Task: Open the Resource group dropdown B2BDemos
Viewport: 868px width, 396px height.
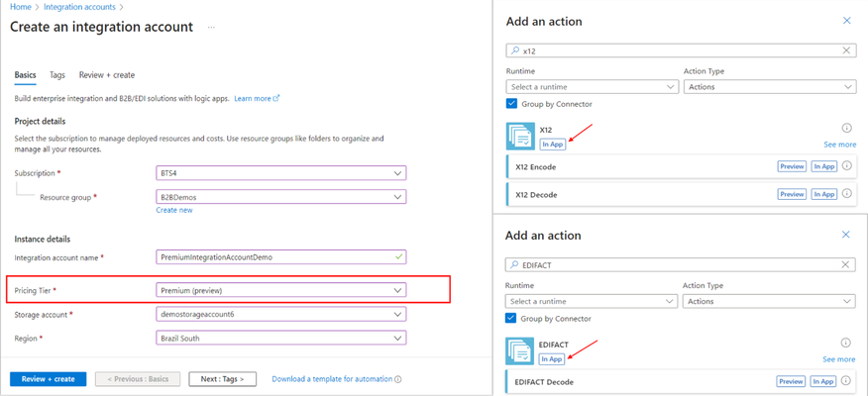Action: click(x=281, y=196)
